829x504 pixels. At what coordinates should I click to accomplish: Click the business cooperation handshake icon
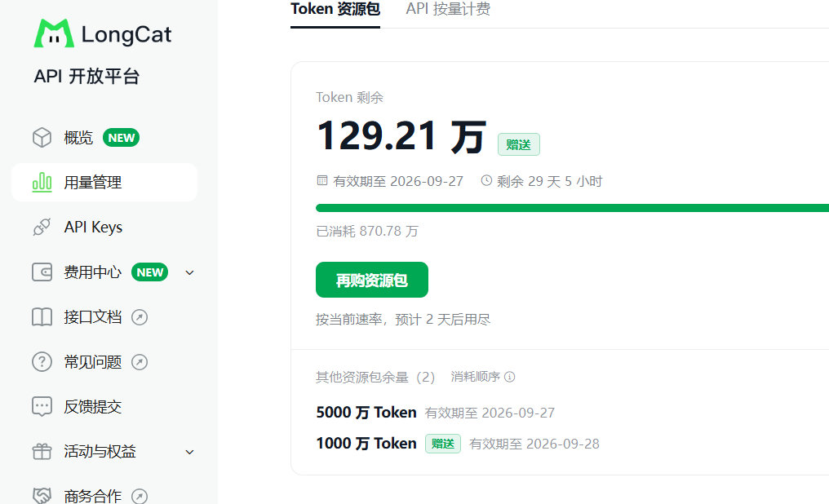pyautogui.click(x=42, y=496)
